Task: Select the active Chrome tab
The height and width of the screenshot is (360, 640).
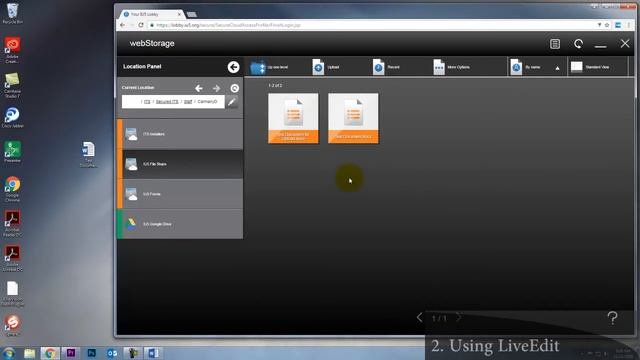Action: 151,14
